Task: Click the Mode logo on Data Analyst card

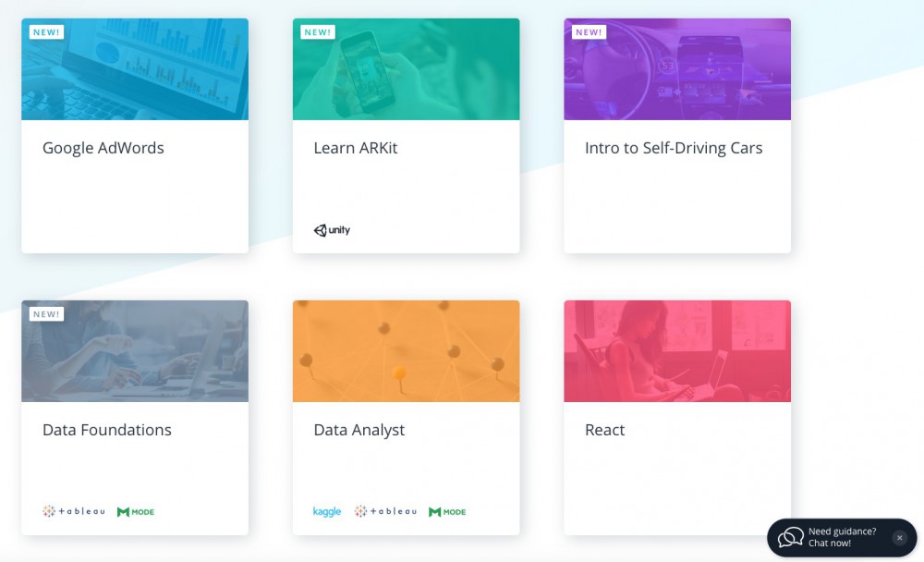Action: 447,511
